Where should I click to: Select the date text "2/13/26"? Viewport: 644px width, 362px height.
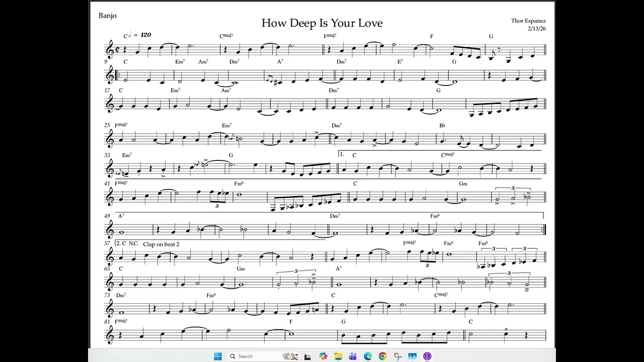pos(537,28)
